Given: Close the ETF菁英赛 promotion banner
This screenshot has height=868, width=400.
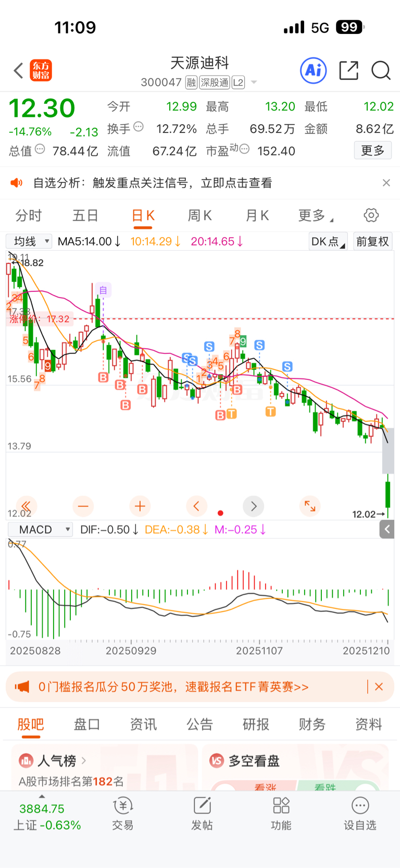Looking at the screenshot, I should pos(379,687).
